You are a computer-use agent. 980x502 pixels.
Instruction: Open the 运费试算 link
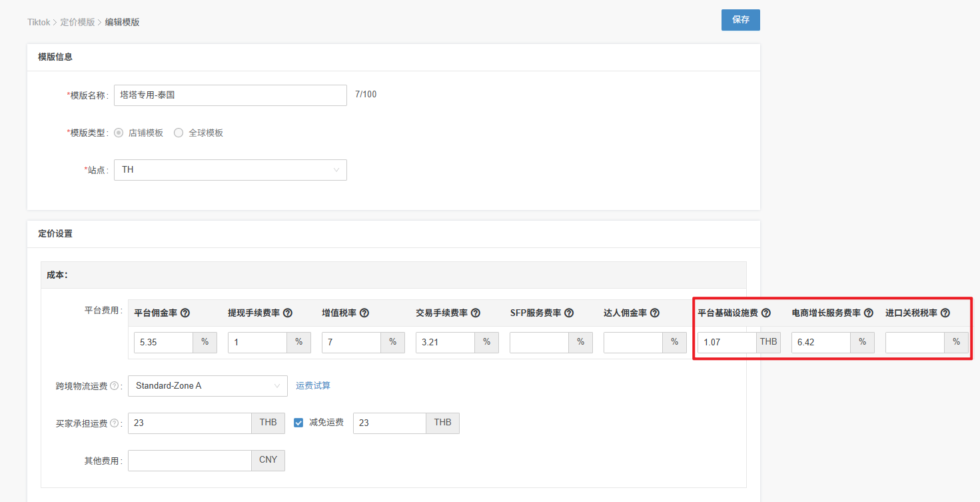click(x=313, y=385)
